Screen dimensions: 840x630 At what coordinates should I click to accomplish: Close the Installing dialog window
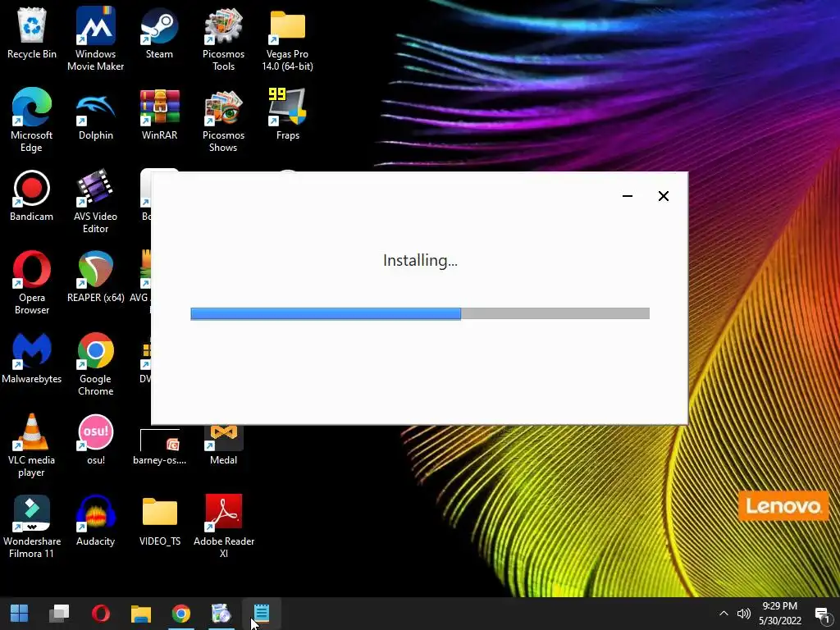click(663, 196)
